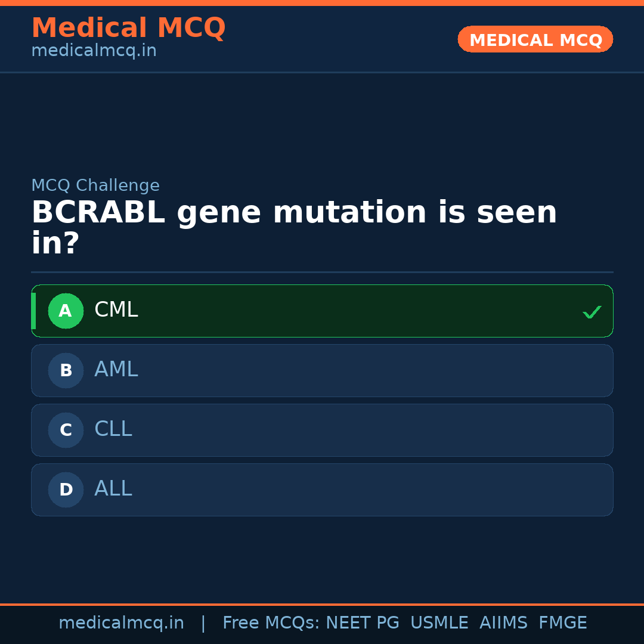Click the green A circle badge
This screenshot has height=644, width=644.
tap(66, 311)
